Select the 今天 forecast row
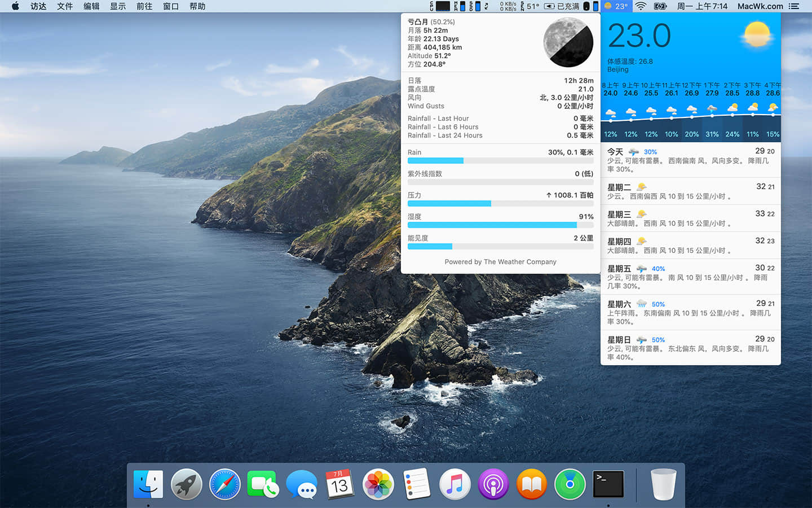Screen dimensions: 812x508 pyautogui.click(x=690, y=160)
